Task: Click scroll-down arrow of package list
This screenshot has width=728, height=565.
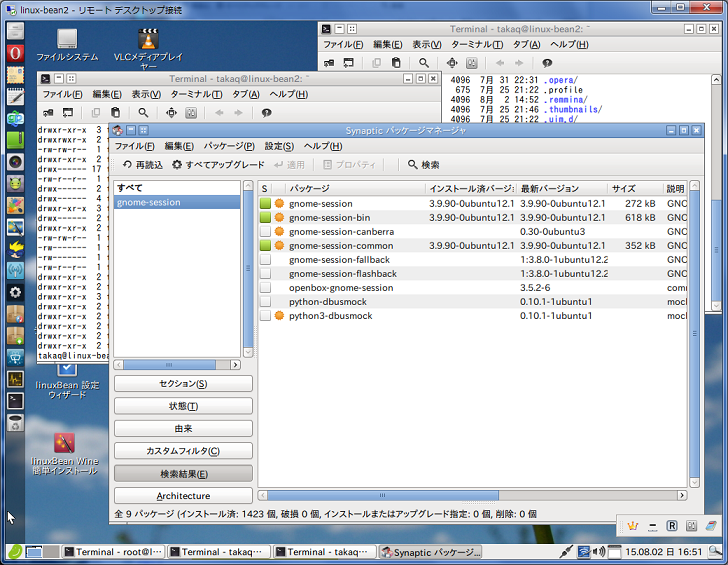Action: (694, 482)
